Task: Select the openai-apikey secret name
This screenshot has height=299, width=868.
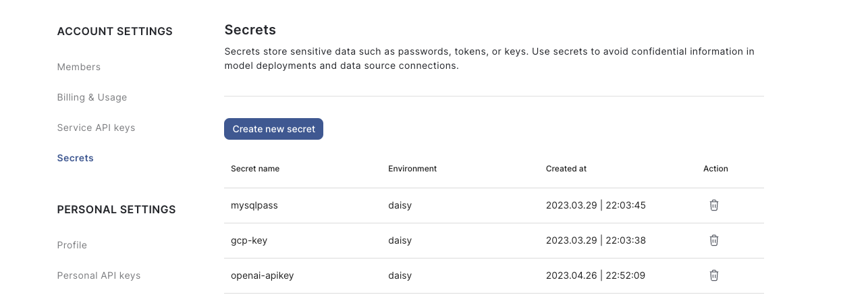Action: (263, 275)
